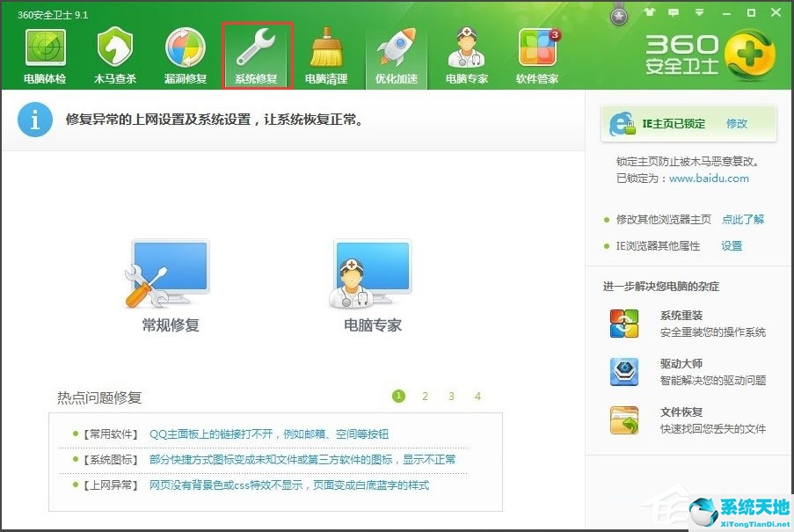Open 系统重装 icon
The width and height of the screenshot is (794, 532).
click(624, 324)
